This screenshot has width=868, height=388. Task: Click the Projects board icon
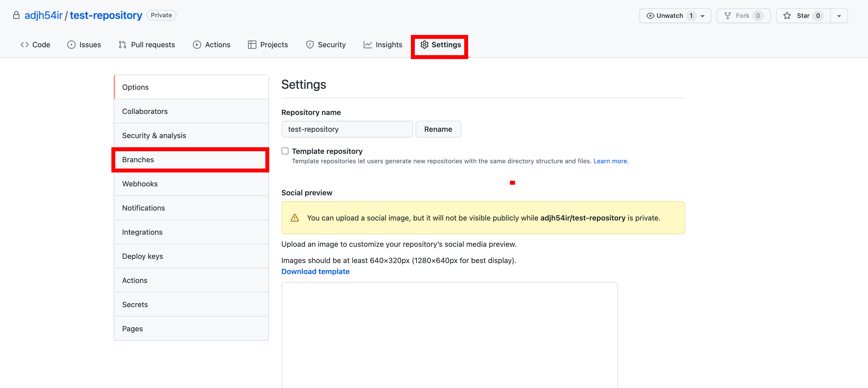252,45
